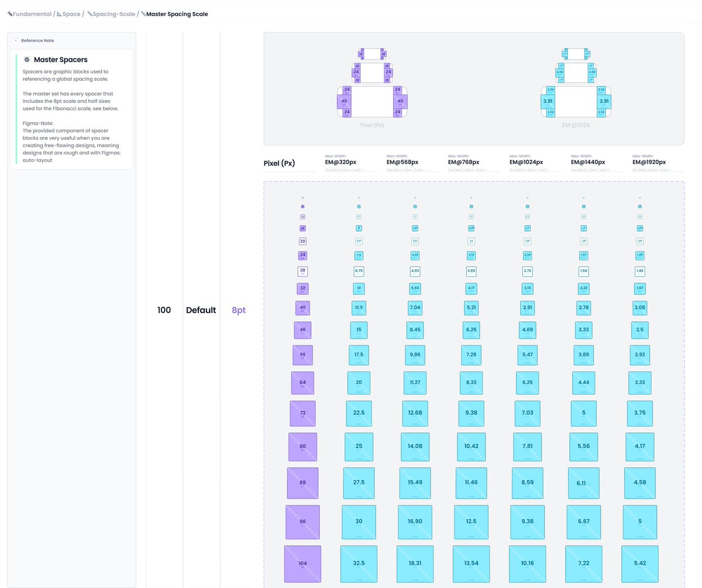The height and width of the screenshot is (588, 702).
Task: Select the Default column label
Action: [x=201, y=310]
